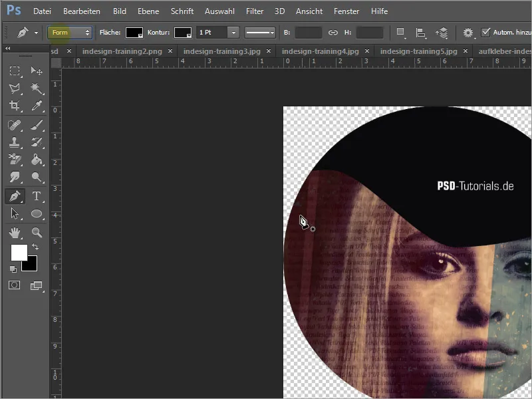
Task: Open the 3D menu
Action: tap(279, 11)
